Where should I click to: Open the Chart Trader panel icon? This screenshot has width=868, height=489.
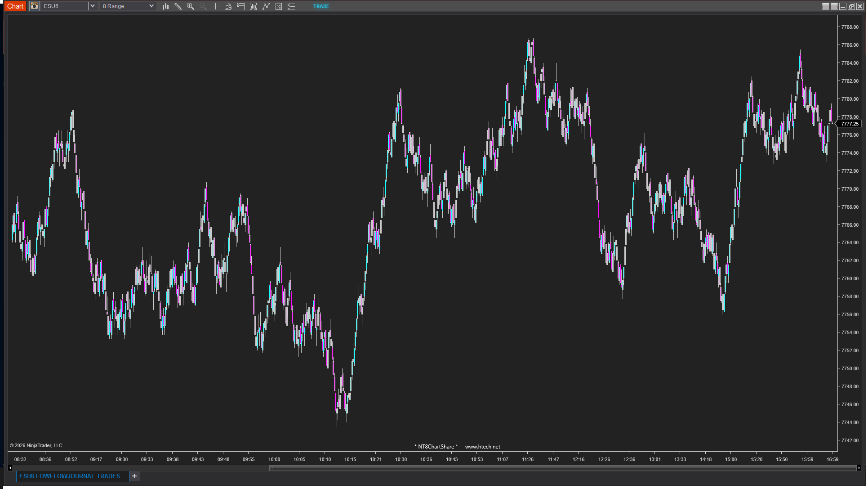pyautogui.click(x=241, y=6)
